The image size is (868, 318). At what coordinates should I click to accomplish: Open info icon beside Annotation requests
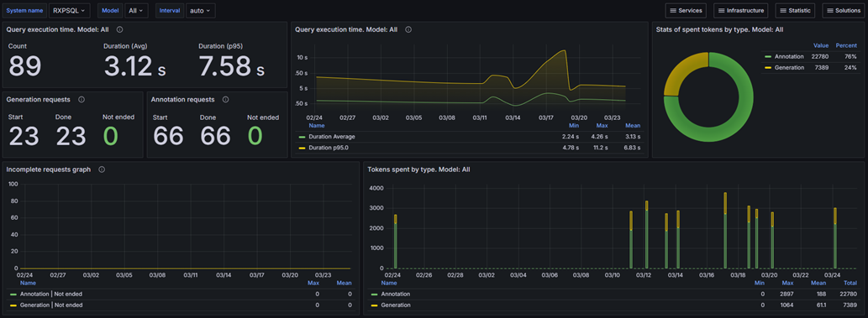225,100
